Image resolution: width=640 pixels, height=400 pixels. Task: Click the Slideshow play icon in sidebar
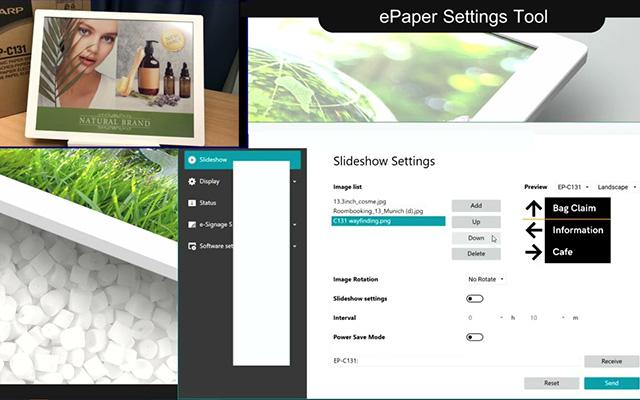[192, 160]
